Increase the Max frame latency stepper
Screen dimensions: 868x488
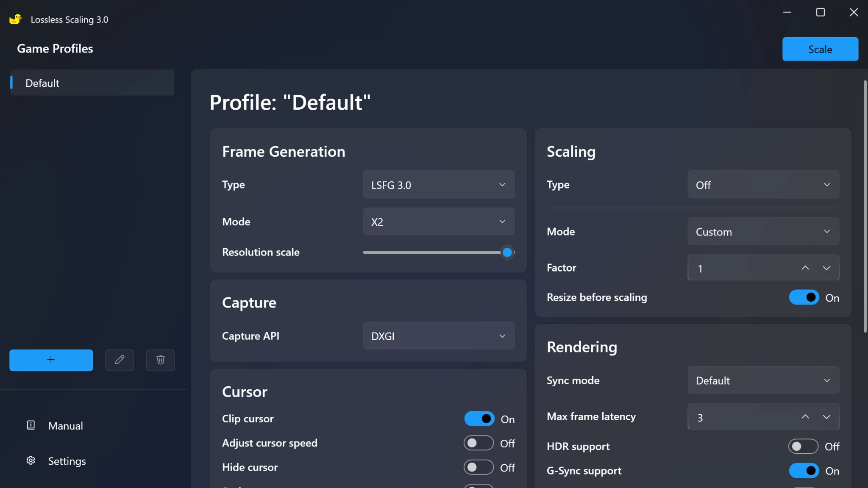pyautogui.click(x=805, y=416)
